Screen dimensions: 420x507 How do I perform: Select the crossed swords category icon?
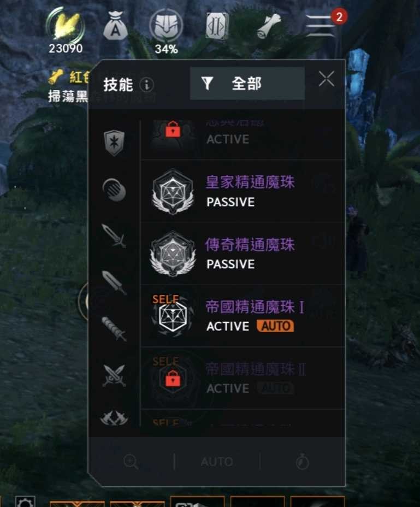pyautogui.click(x=114, y=375)
